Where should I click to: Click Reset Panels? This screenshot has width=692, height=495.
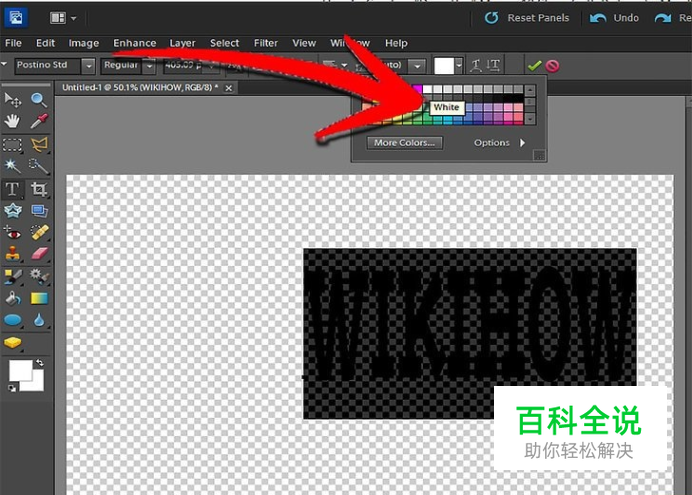(527, 18)
